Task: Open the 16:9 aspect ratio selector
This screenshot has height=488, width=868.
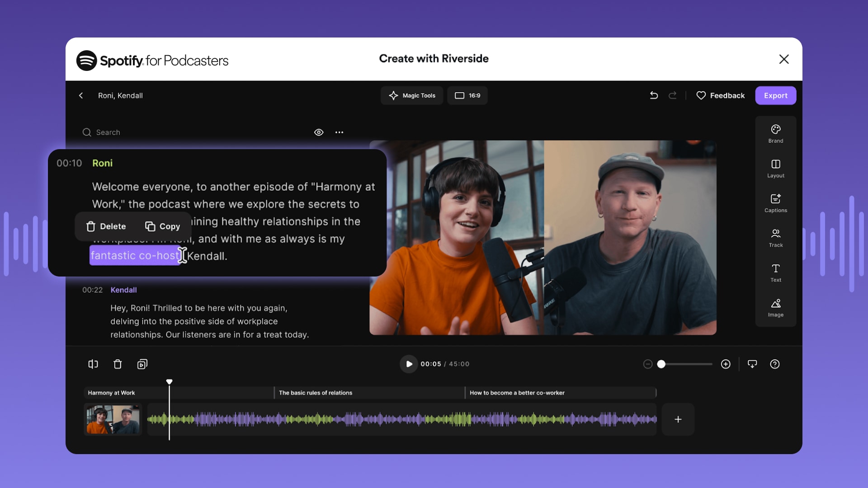Action: point(467,95)
